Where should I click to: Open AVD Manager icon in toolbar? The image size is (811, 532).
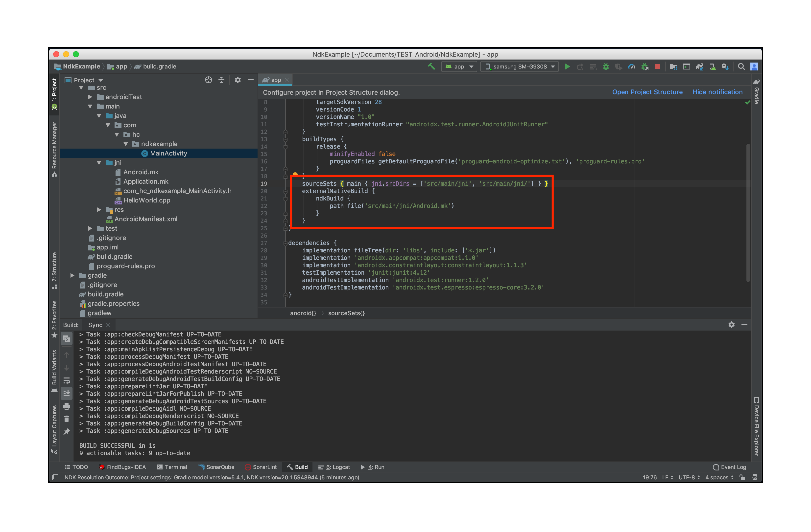(x=712, y=66)
